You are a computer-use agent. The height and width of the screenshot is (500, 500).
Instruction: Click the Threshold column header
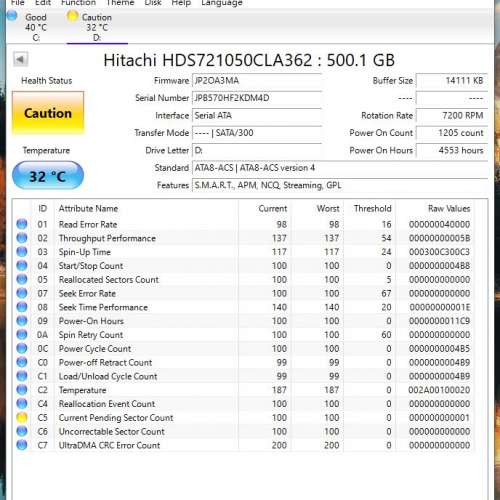373,208
